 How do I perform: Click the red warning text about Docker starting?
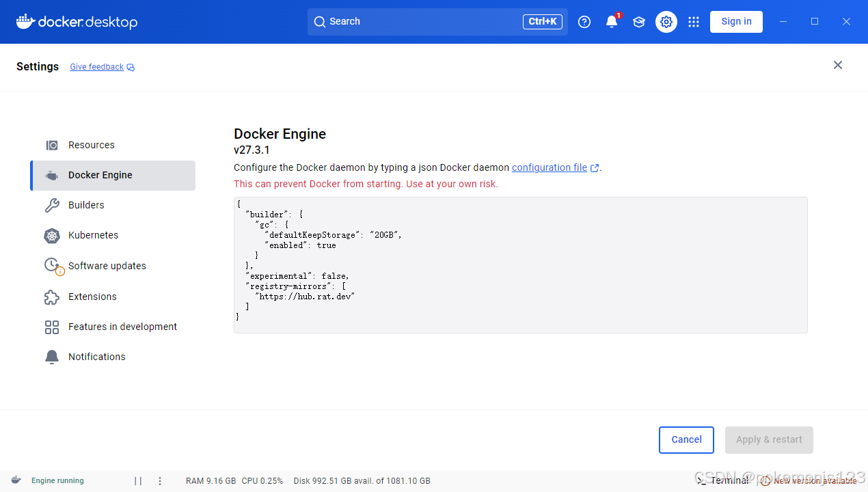(x=366, y=184)
